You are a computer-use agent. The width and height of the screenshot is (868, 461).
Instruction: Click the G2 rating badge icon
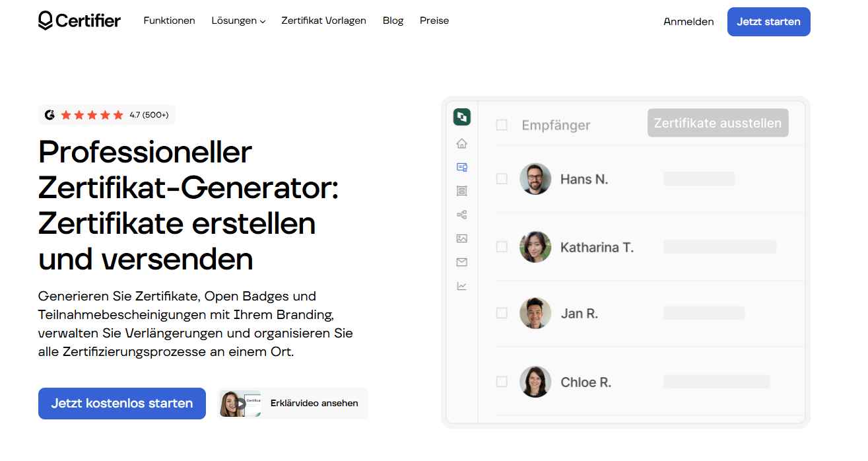pyautogui.click(x=50, y=115)
